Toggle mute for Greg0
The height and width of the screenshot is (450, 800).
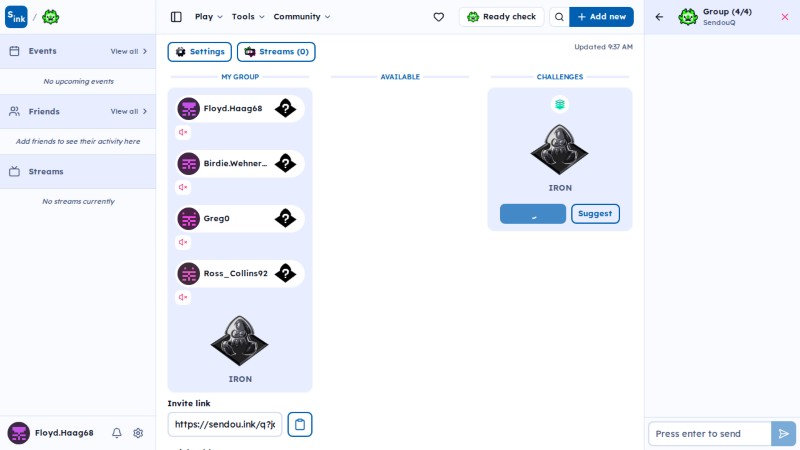(x=183, y=242)
